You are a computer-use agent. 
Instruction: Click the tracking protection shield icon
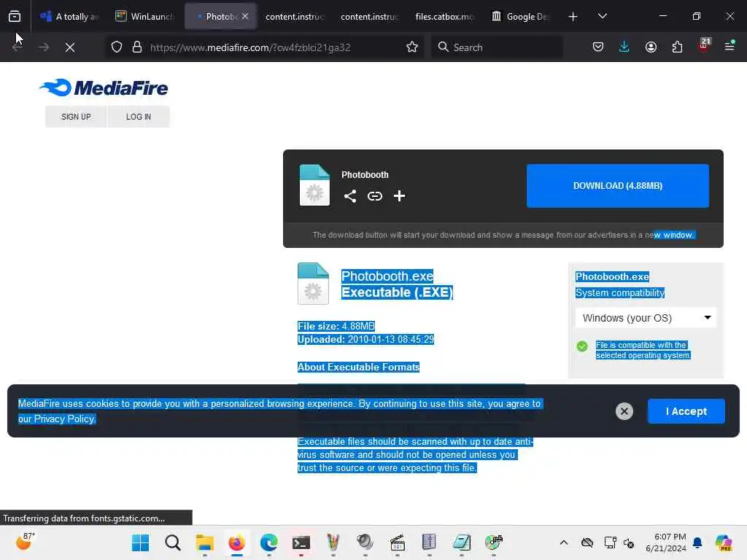[117, 47]
